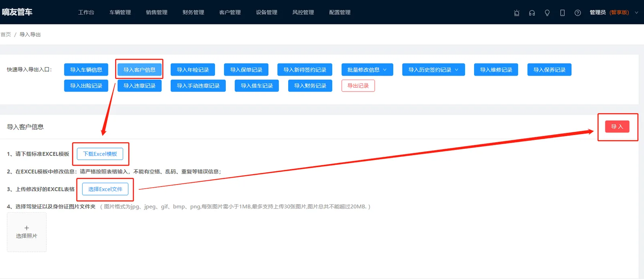Open the 财务管理 menu

pos(193,12)
